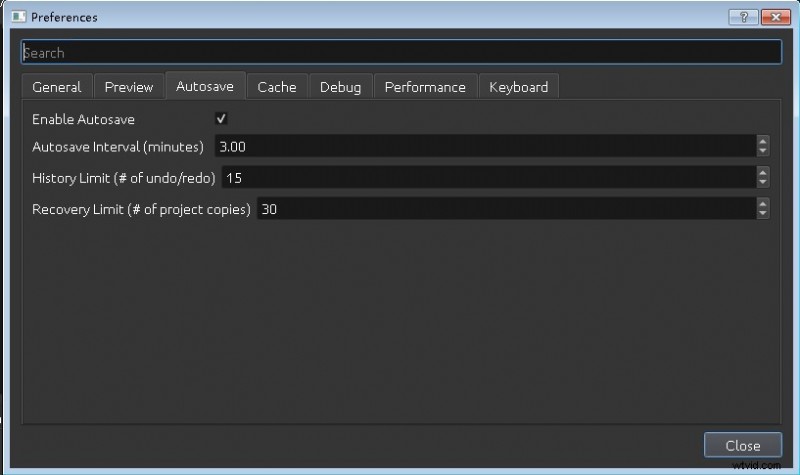Increase Autosave Interval with up arrow
The image size is (800, 475).
pyautogui.click(x=762, y=141)
